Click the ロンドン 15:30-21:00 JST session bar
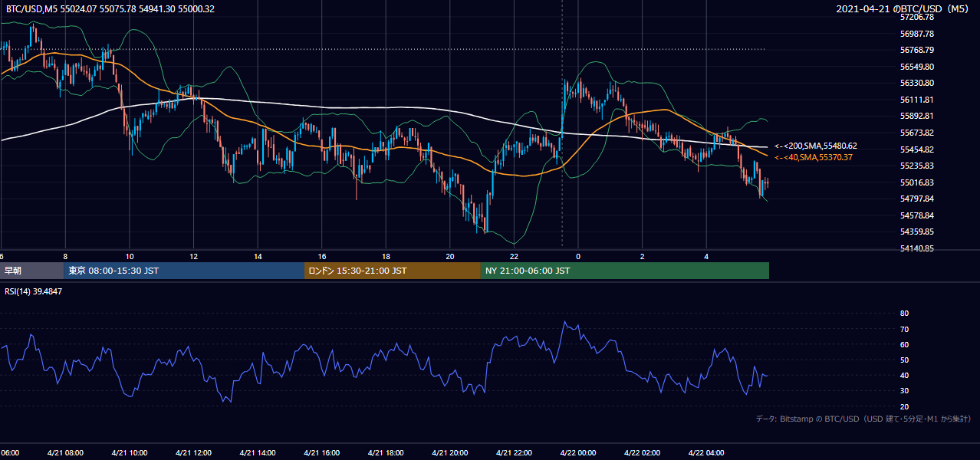Viewport: 980px width, 460px height. pos(392,271)
